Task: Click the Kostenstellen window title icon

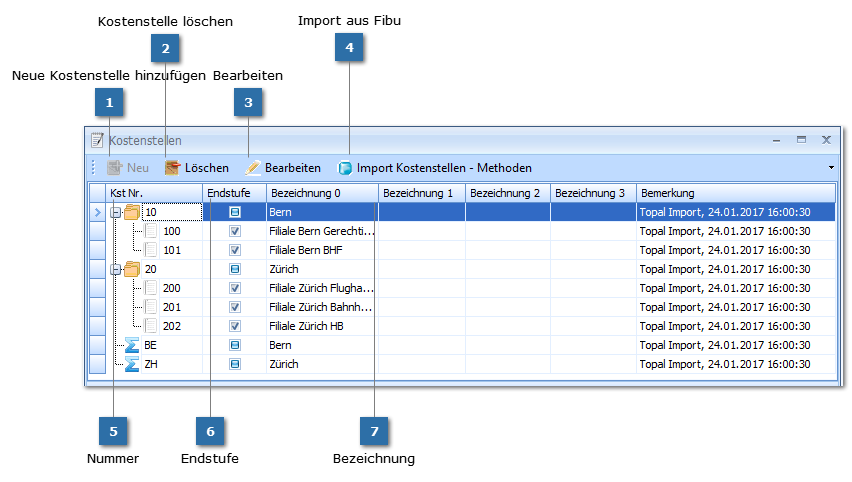Action: 97,141
